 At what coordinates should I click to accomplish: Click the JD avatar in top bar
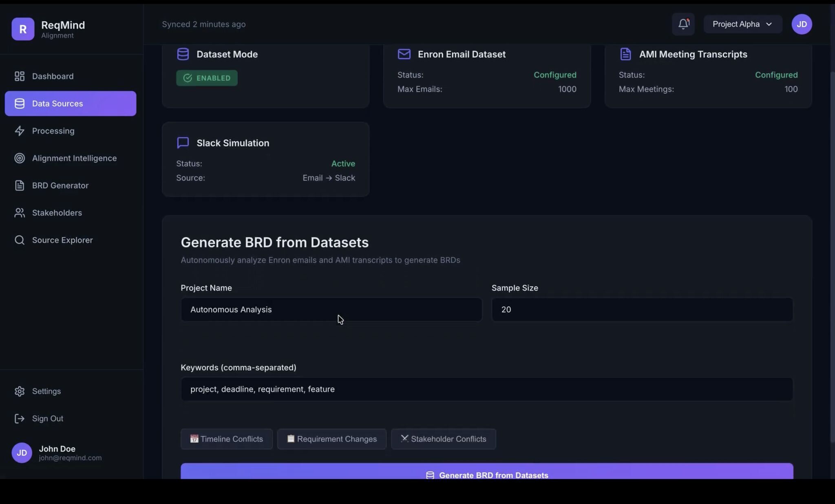tap(802, 24)
